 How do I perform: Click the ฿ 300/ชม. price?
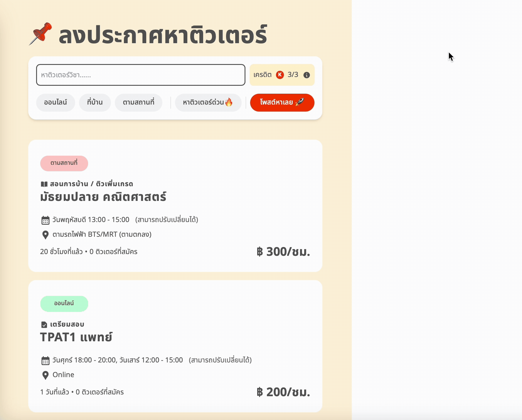point(283,252)
